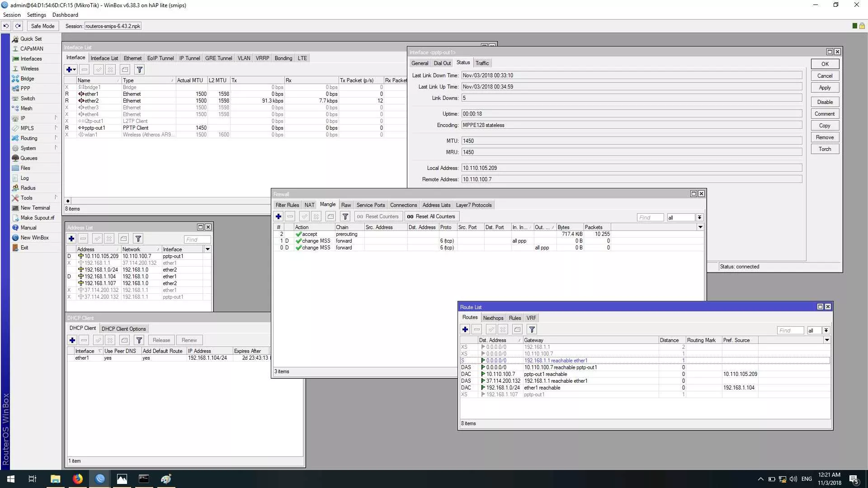Click the filter funnel icon in DHCP Client
Image resolution: width=868 pixels, height=488 pixels.
tap(139, 340)
